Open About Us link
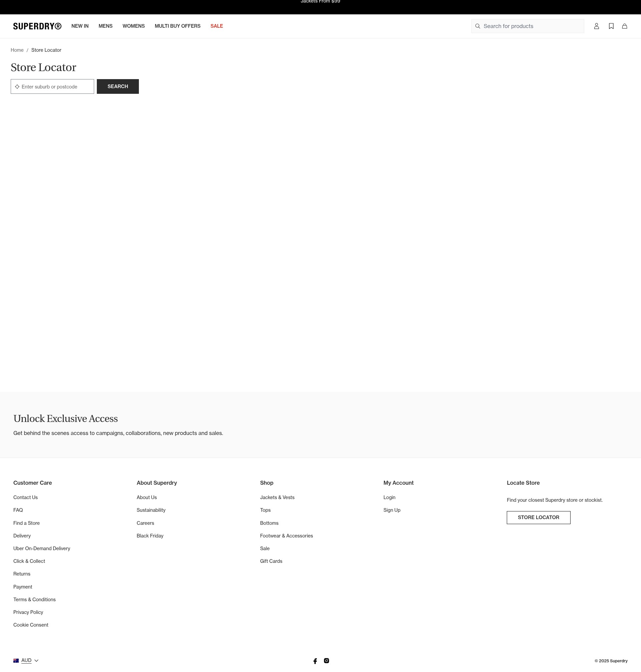Image resolution: width=641 pixels, height=672 pixels. point(147,497)
